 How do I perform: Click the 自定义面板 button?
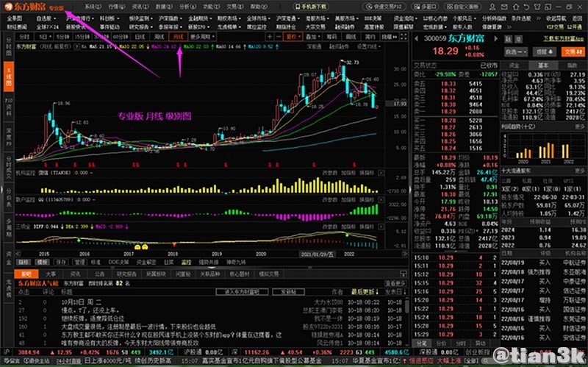pyautogui.click(x=463, y=7)
